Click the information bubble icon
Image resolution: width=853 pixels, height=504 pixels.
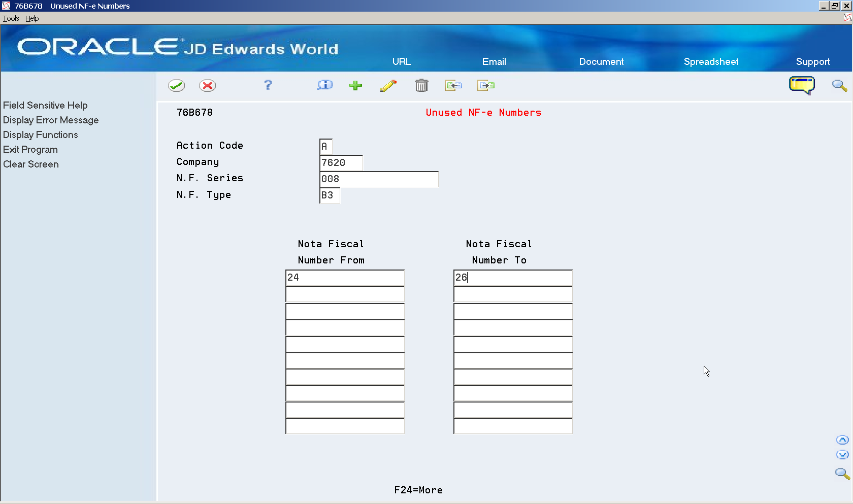pos(325,85)
